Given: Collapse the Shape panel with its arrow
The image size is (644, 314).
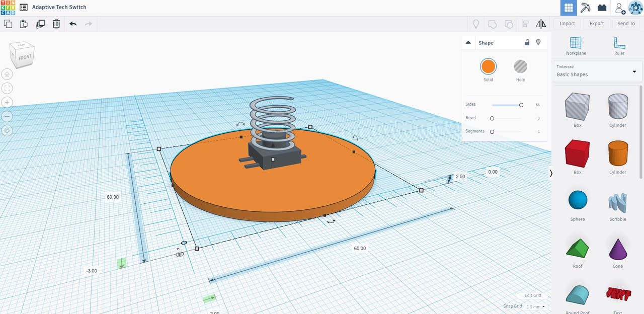Looking at the screenshot, I should (468, 42).
